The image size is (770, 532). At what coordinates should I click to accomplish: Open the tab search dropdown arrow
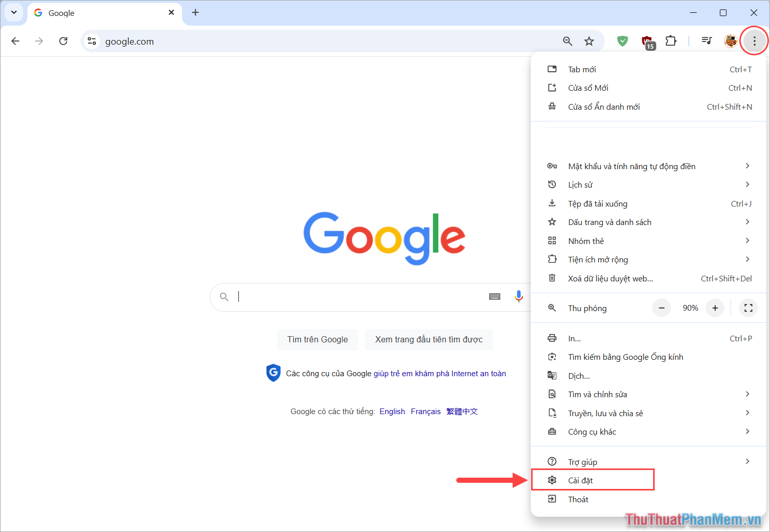(x=14, y=12)
